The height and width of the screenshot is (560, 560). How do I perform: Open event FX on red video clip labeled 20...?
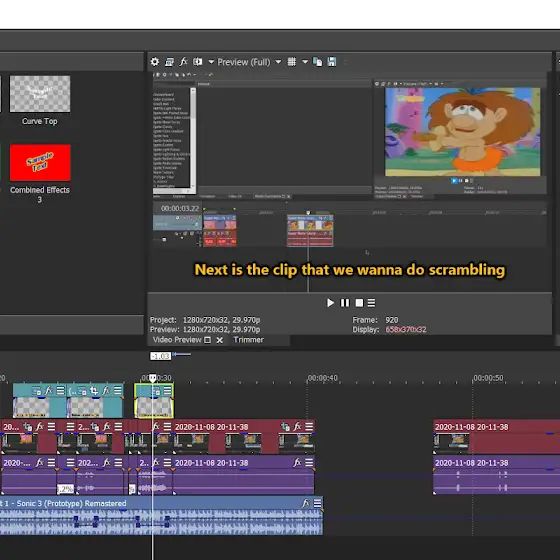pos(40,426)
